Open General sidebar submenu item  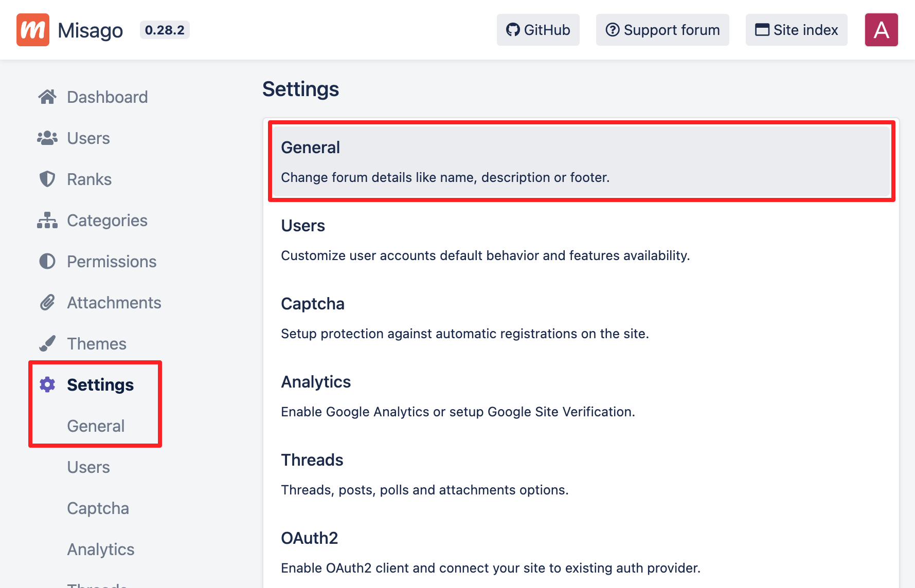point(96,426)
